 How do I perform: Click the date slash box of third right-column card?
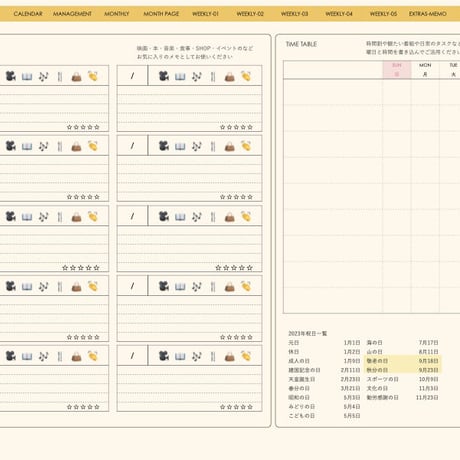(132, 216)
